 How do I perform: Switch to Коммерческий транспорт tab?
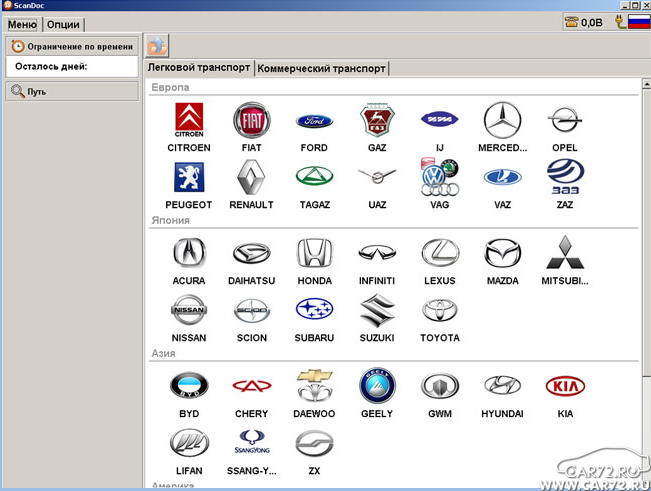tap(321, 68)
